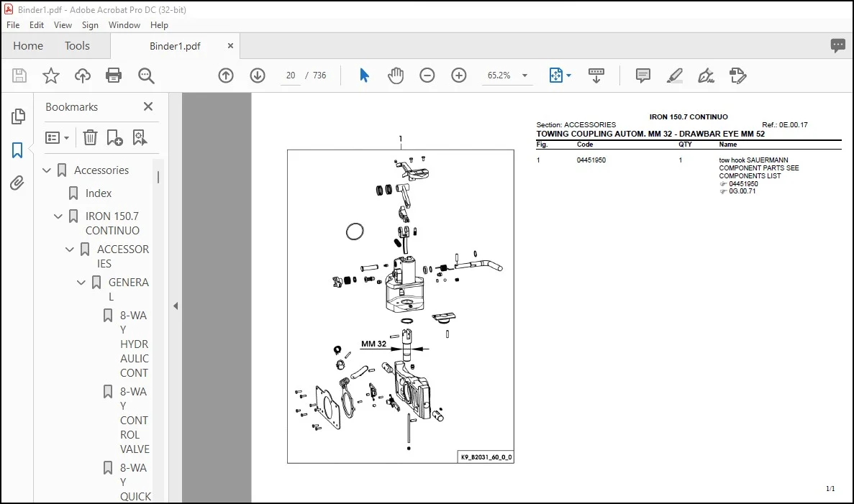Select the Hand pan tool
This screenshot has width=854, height=504.
tap(396, 75)
